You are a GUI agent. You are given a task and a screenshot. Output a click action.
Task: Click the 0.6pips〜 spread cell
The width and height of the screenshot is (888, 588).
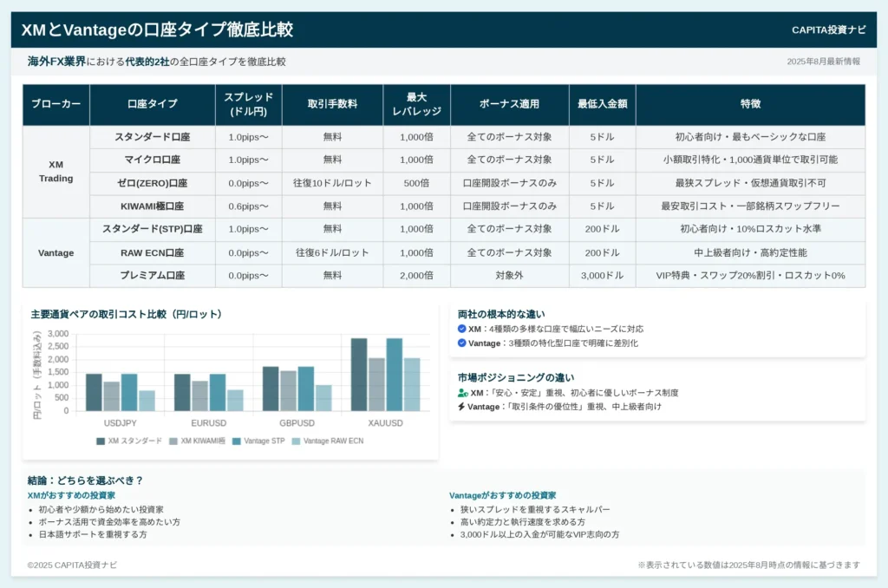point(249,206)
